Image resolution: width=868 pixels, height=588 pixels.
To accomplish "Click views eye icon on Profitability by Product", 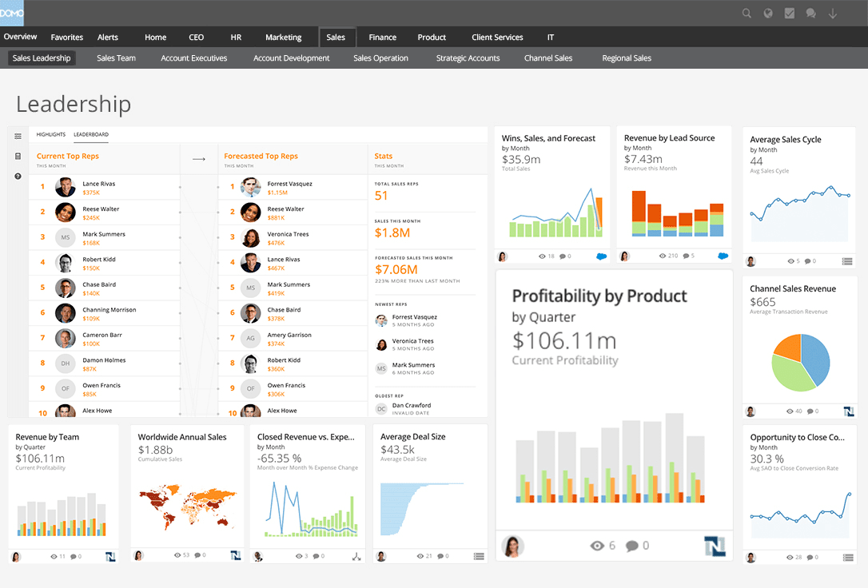I will [x=597, y=546].
